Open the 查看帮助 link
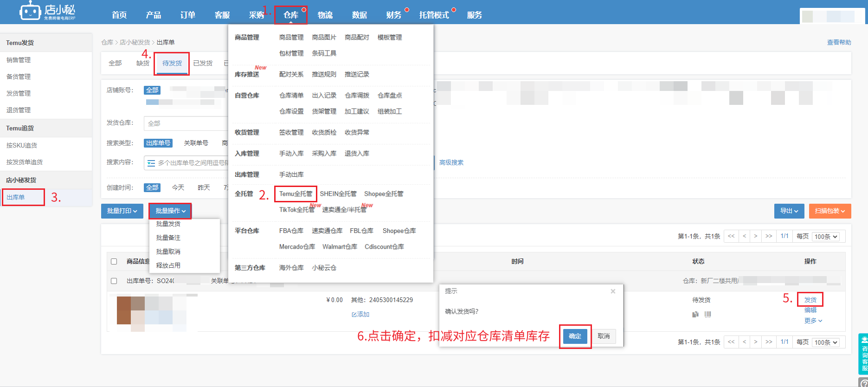868x387 pixels. (x=839, y=42)
